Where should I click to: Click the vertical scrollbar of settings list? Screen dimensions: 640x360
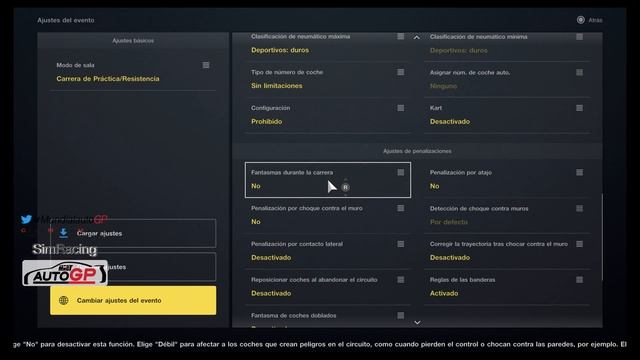coord(602,237)
